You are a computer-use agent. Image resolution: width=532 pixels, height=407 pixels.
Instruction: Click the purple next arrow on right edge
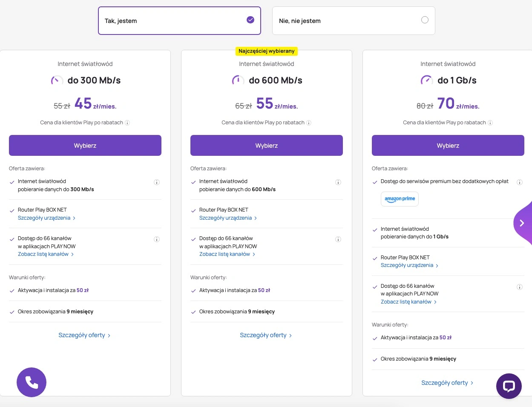click(x=522, y=223)
